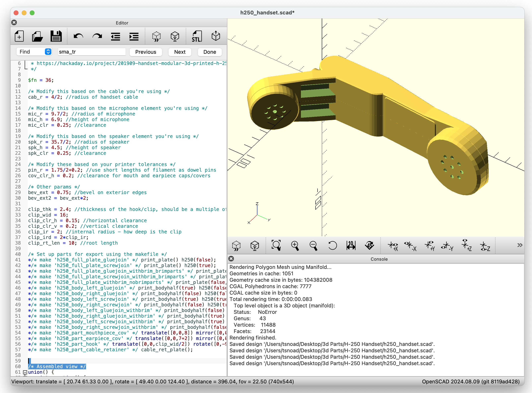Collapse the union block at line 61
The image size is (532, 393).
pos(25,372)
